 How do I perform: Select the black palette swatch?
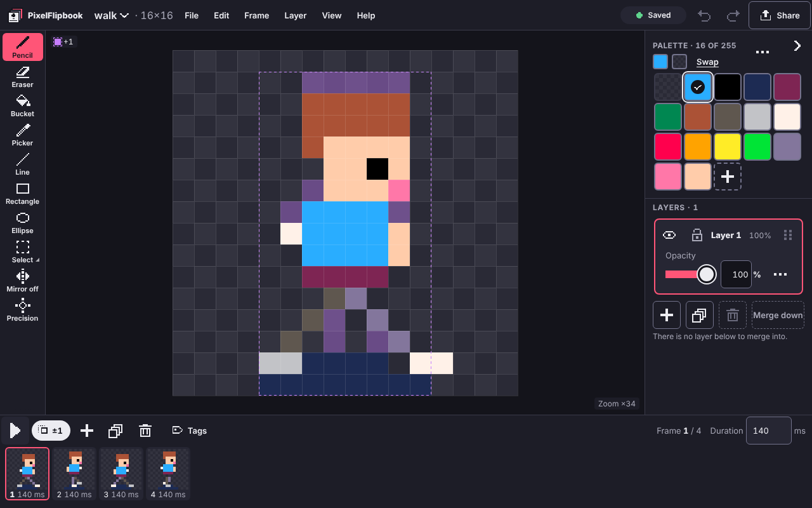[x=728, y=87]
